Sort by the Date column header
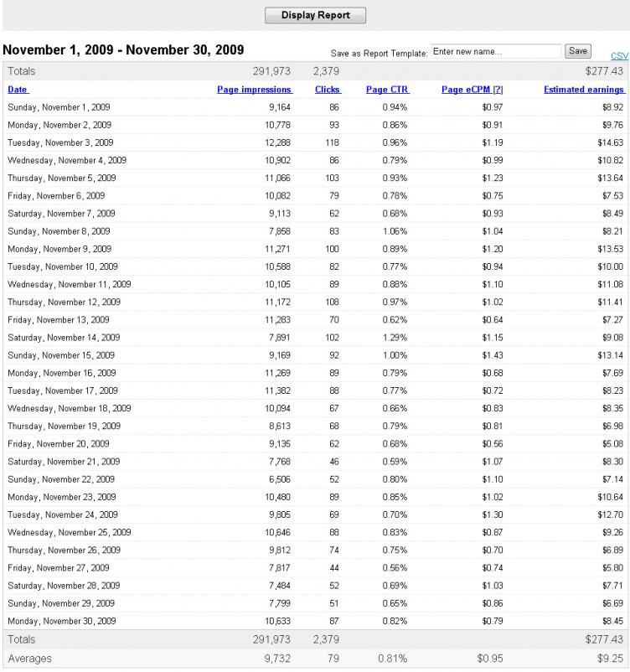Image resolution: width=630 pixels, height=672 pixels. coord(18,90)
